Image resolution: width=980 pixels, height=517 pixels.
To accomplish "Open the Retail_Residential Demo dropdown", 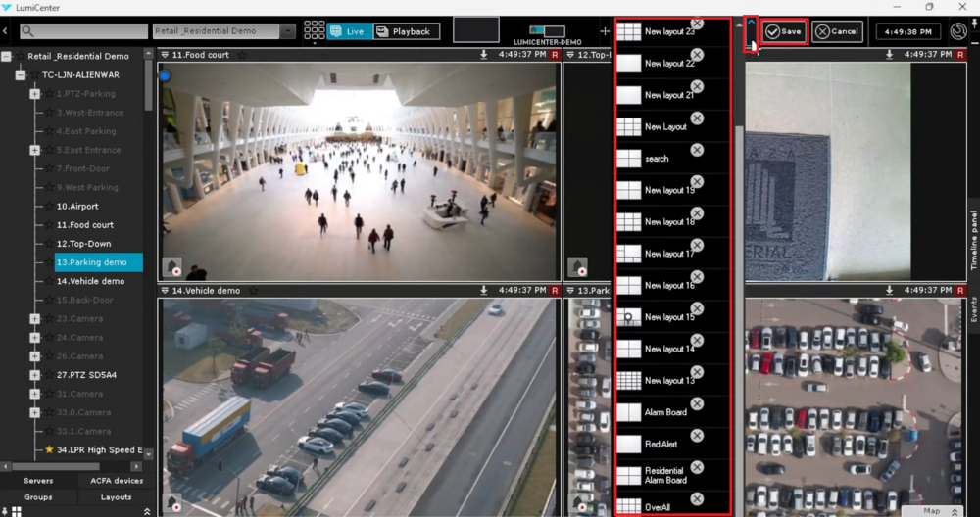I will point(287,32).
